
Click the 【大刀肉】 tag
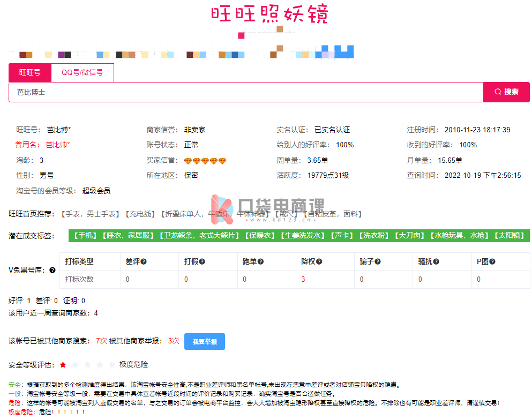[x=409, y=235]
